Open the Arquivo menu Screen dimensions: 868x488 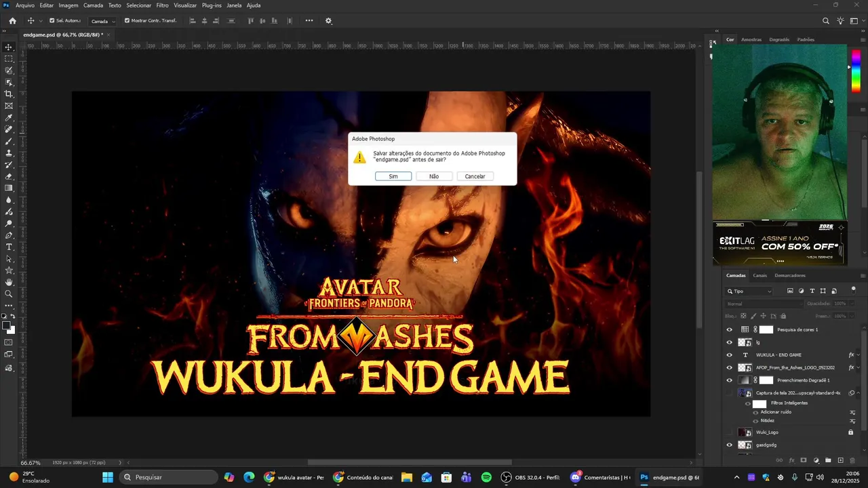(x=25, y=5)
